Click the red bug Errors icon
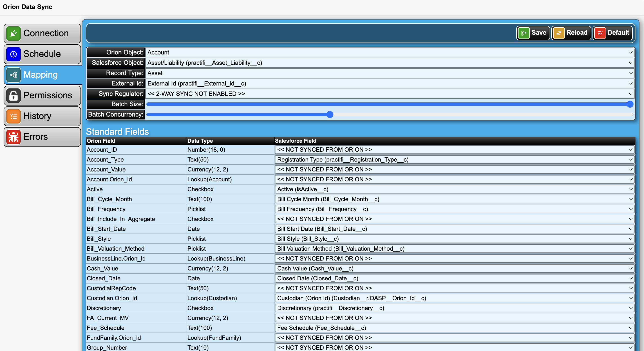 pos(13,137)
